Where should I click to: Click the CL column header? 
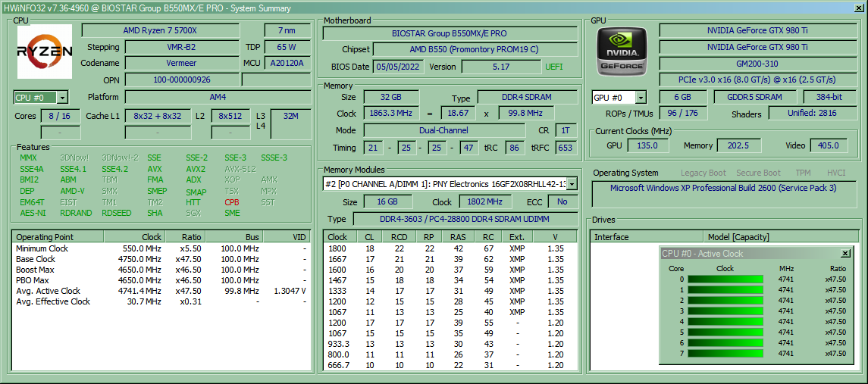click(370, 237)
